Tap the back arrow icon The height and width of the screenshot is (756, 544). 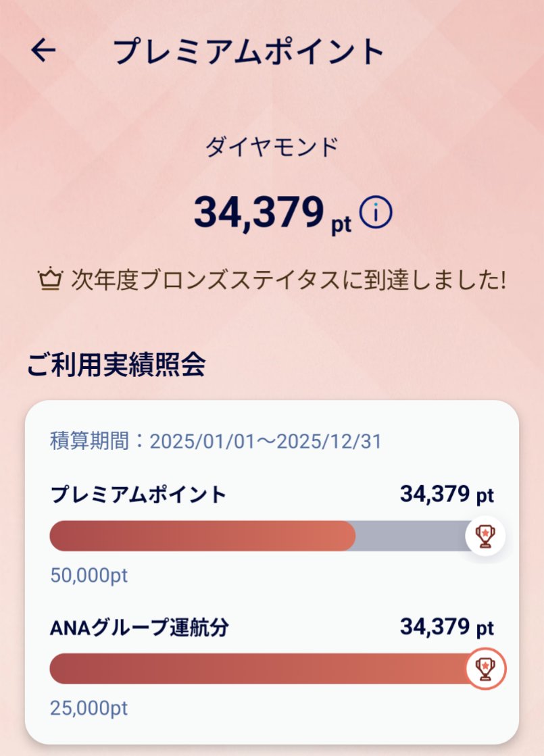pyautogui.click(x=43, y=50)
